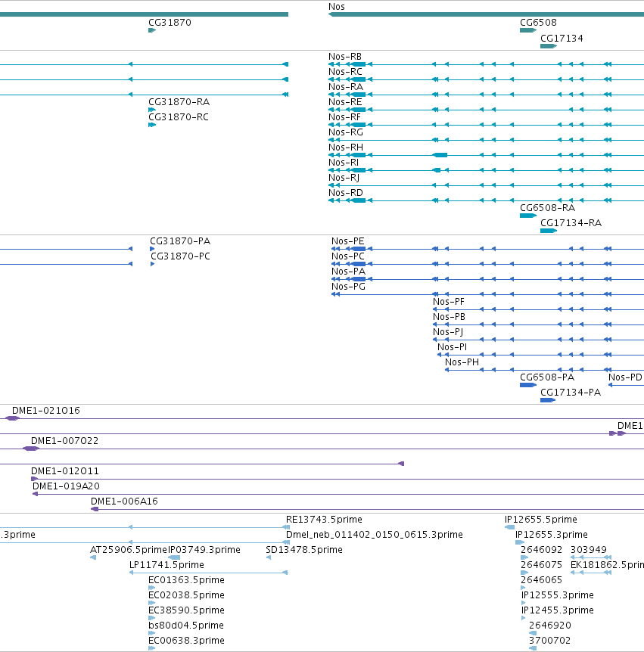The width and height of the screenshot is (644, 652).
Task: Click the CG17134-PA protein label
Action: (x=571, y=392)
